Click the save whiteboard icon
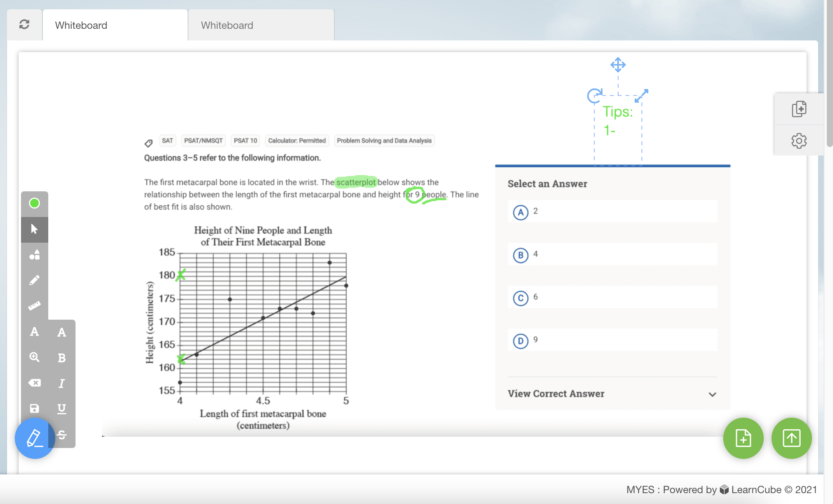The width and height of the screenshot is (833, 504). (34, 408)
